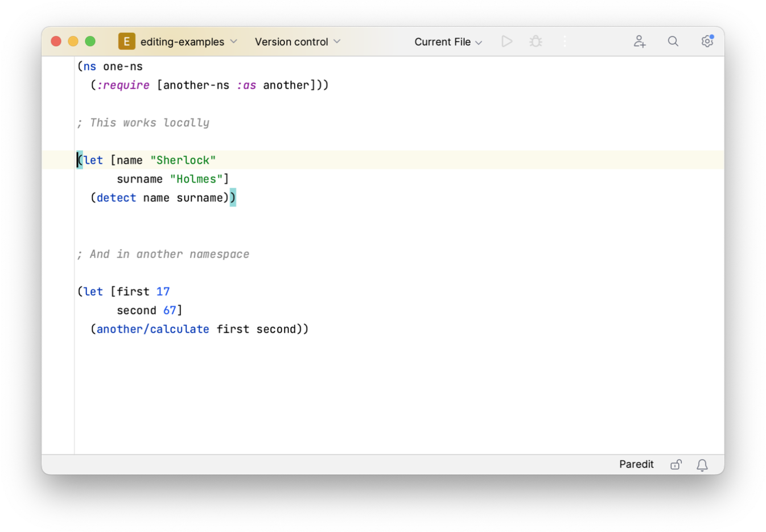Click the "surname" binding before "Holmes"
Screen dimensions: 766x532
(x=139, y=179)
